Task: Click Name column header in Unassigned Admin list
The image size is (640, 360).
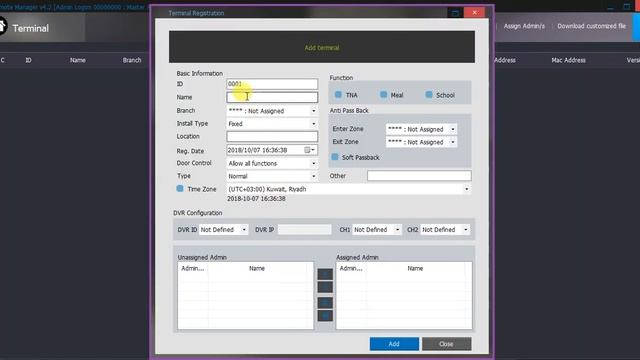Action: (x=257, y=268)
